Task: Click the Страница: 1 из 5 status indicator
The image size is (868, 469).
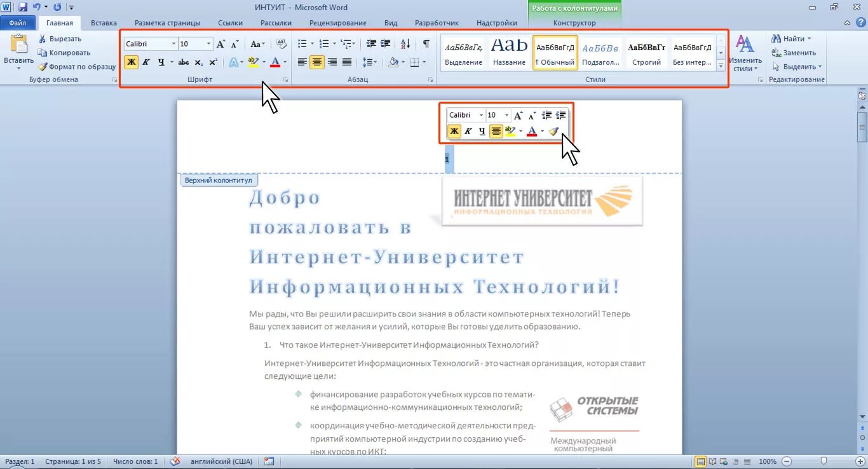Action: tap(74, 461)
